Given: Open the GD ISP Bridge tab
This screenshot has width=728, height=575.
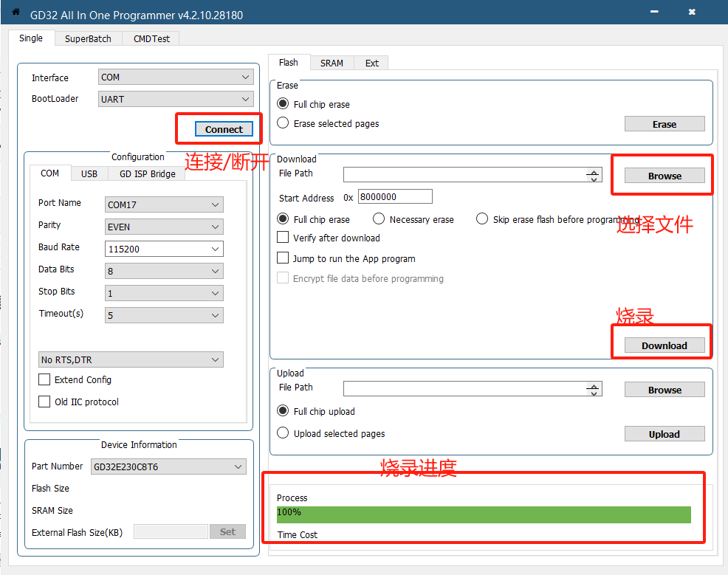Looking at the screenshot, I should pos(147,174).
